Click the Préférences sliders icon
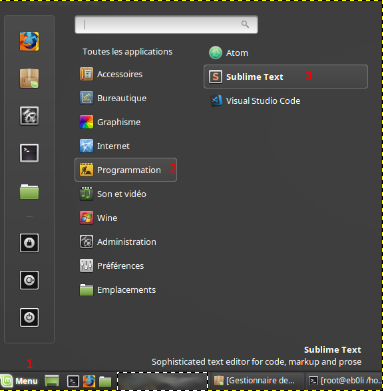Viewport: 383px width, 391px height. [86, 266]
